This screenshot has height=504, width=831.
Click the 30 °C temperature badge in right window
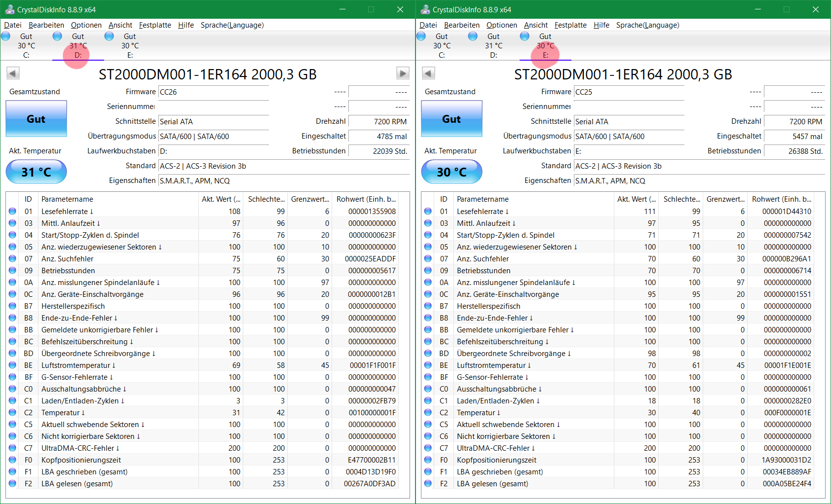[451, 172]
